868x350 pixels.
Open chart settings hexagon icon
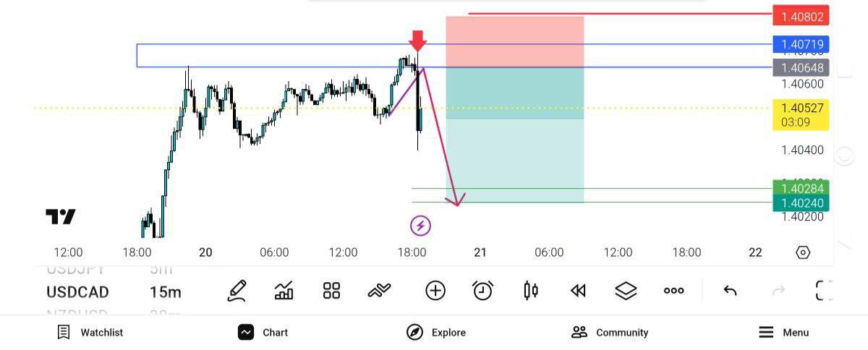[803, 252]
